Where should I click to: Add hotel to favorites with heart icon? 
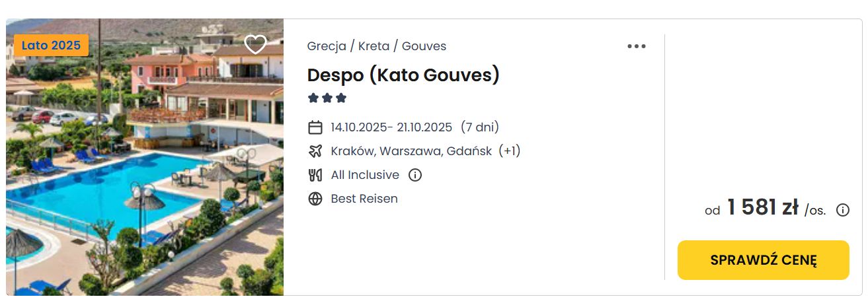click(255, 44)
